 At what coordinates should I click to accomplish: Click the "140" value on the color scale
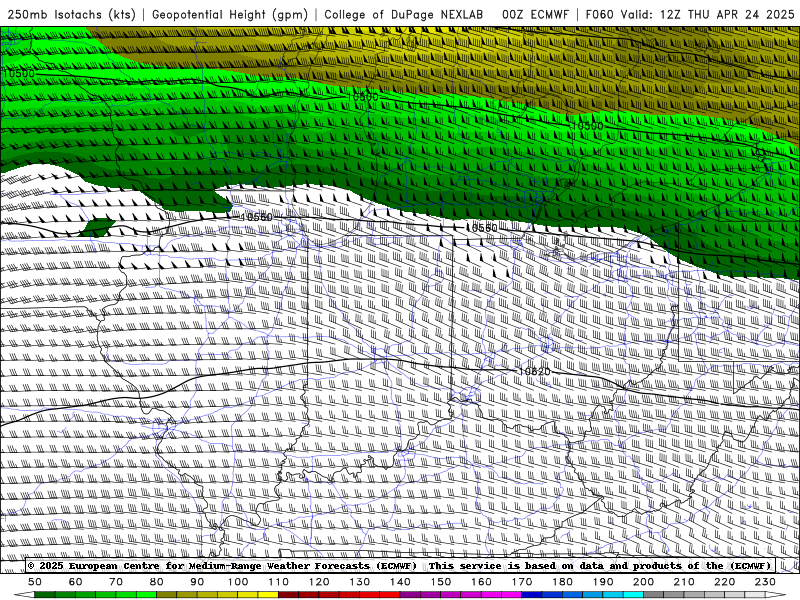[401, 582]
